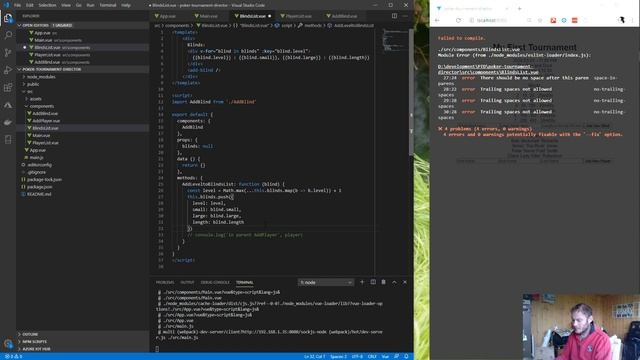
Task: Click the browser profile avatar icon
Action: coord(621,20)
